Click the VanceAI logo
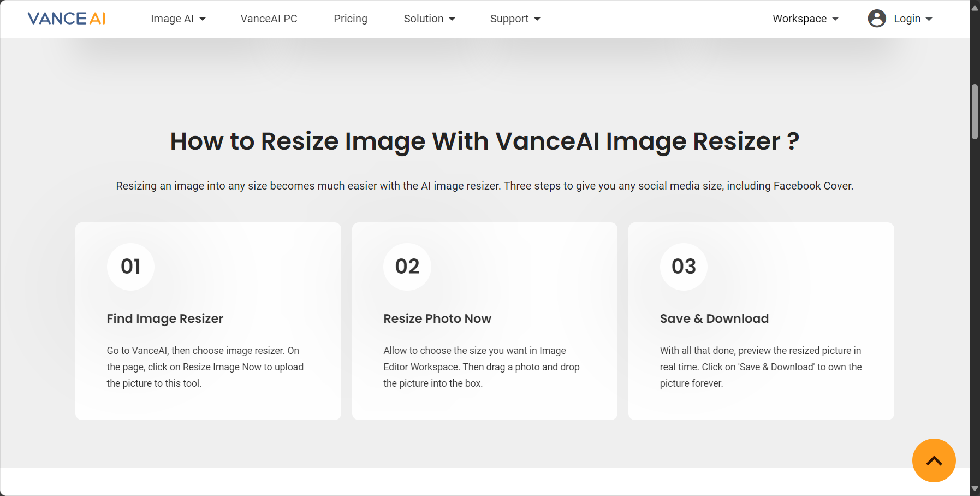The height and width of the screenshot is (496, 980). pos(67,19)
